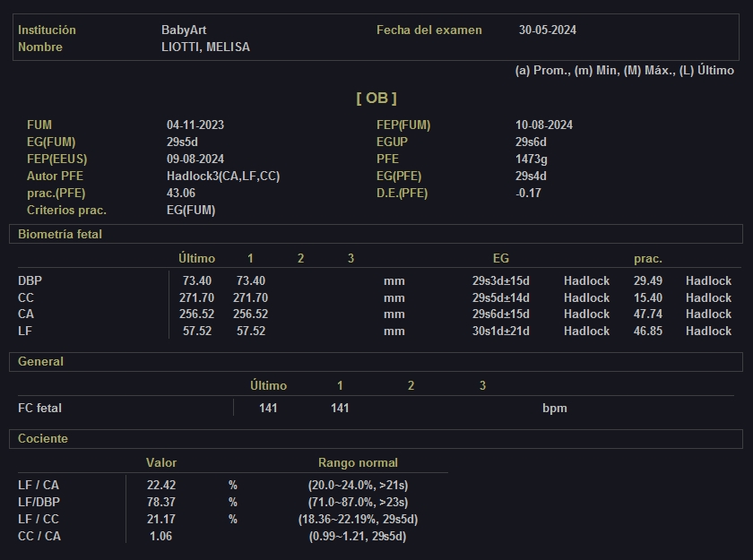Select the LF / CA ratio value 22.42
Image resolution: width=753 pixels, height=560 pixels.
161,486
